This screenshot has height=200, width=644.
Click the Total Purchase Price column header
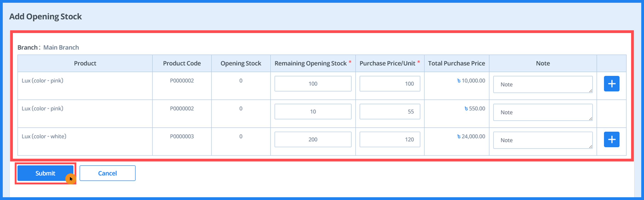click(x=456, y=63)
